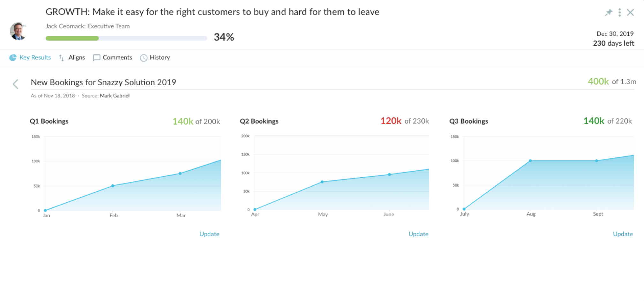Click the May data point in Q2 chart
Viewport: 644px width, 301px height.
tap(322, 182)
